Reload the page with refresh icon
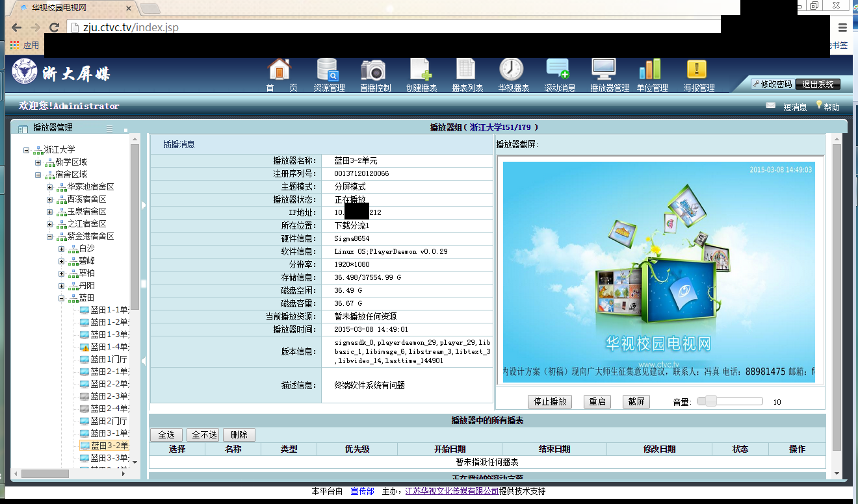Image resolution: width=858 pixels, height=504 pixels. pyautogui.click(x=55, y=27)
